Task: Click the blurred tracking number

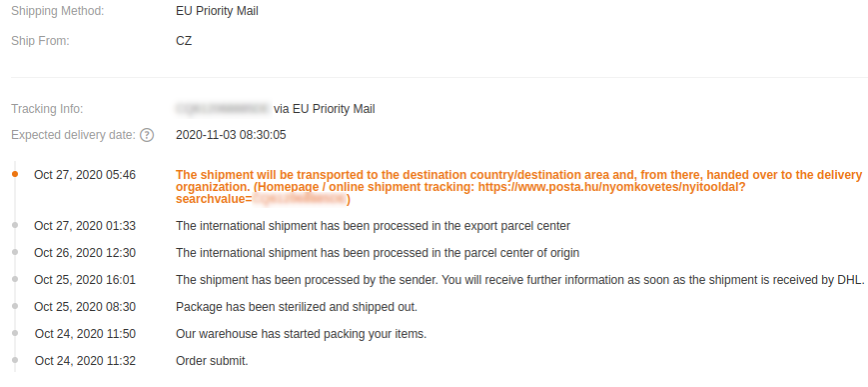Action: coord(223,109)
